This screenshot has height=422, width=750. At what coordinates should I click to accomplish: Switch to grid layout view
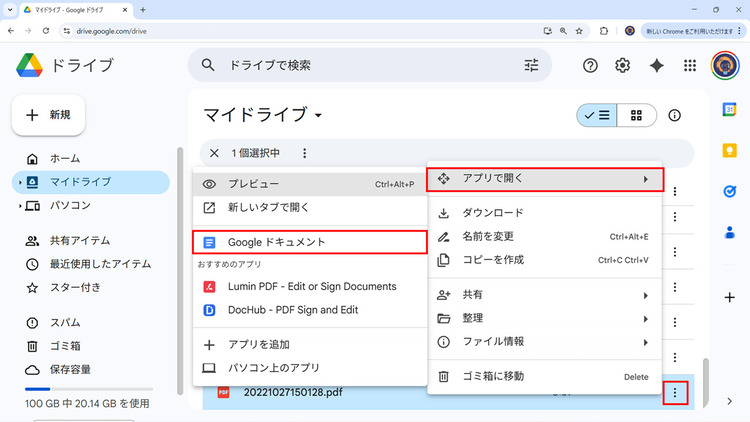[x=635, y=115]
